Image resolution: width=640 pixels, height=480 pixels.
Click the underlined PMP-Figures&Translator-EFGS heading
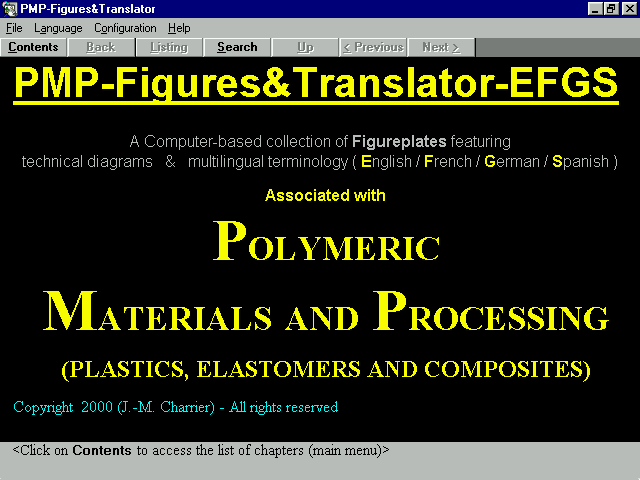pos(316,84)
